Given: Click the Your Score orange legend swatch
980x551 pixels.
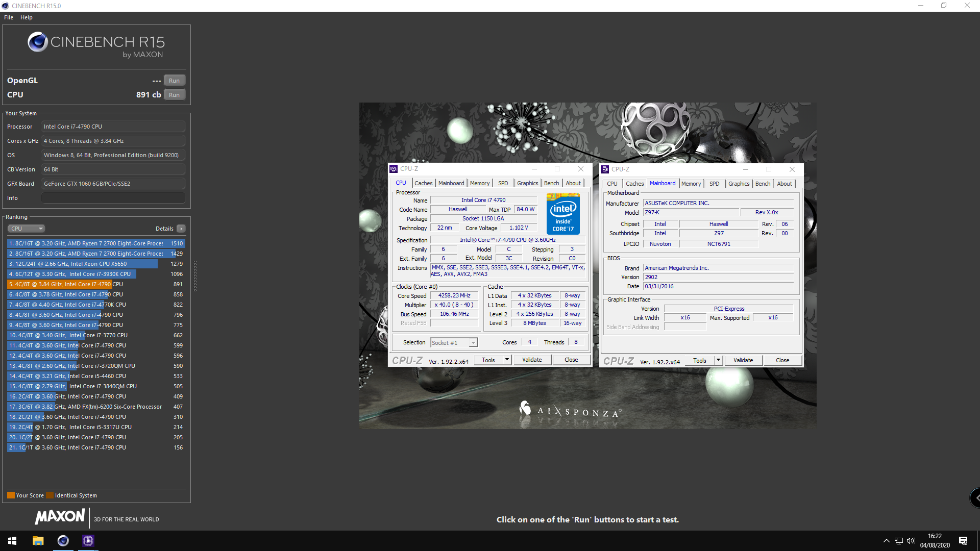Looking at the screenshot, I should click(11, 495).
